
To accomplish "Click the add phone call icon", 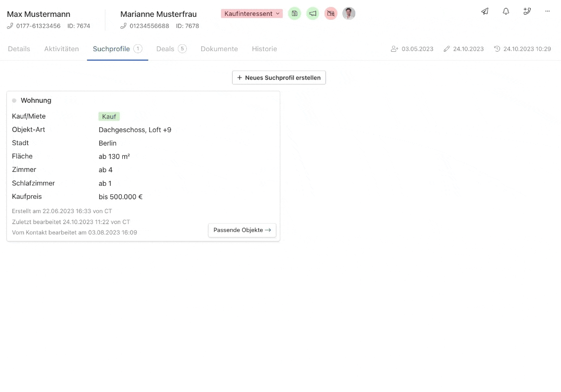I will point(527,11).
